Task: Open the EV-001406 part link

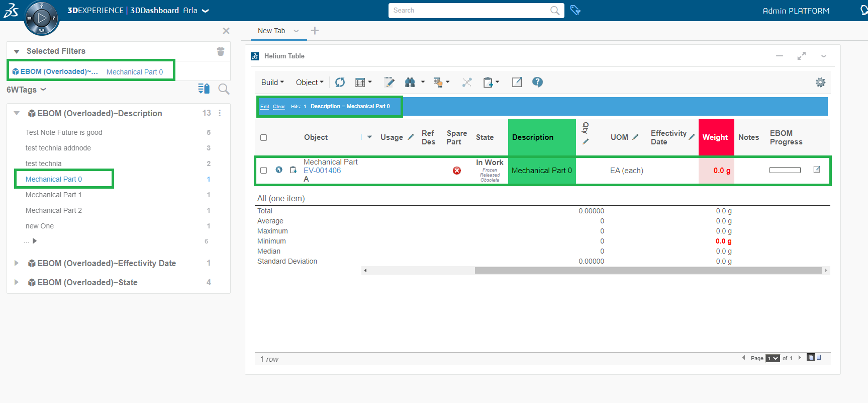Action: tap(322, 171)
